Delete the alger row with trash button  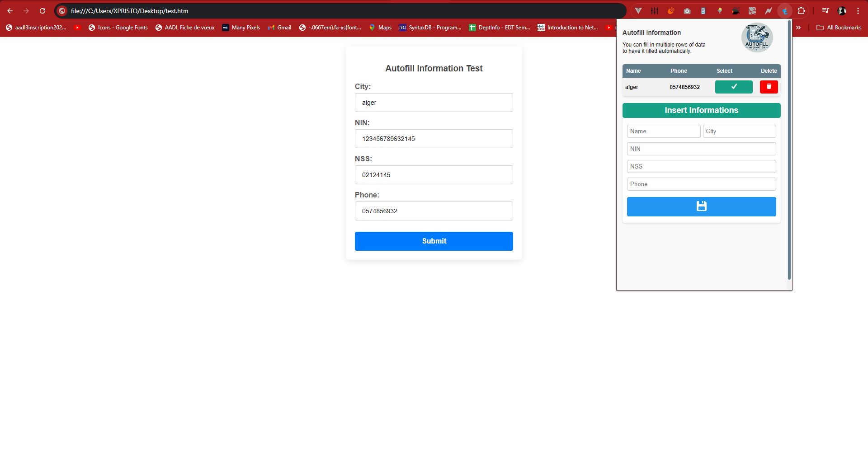pyautogui.click(x=769, y=87)
